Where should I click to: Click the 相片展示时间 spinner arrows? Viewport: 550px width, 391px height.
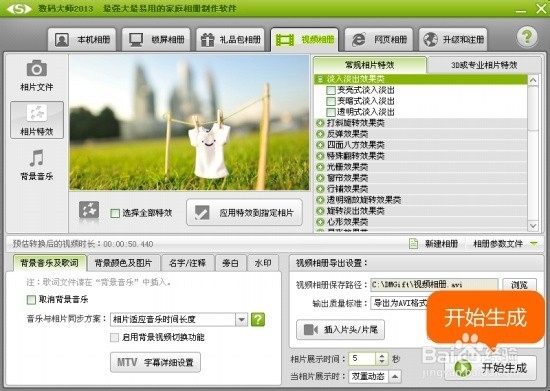[x=382, y=359]
